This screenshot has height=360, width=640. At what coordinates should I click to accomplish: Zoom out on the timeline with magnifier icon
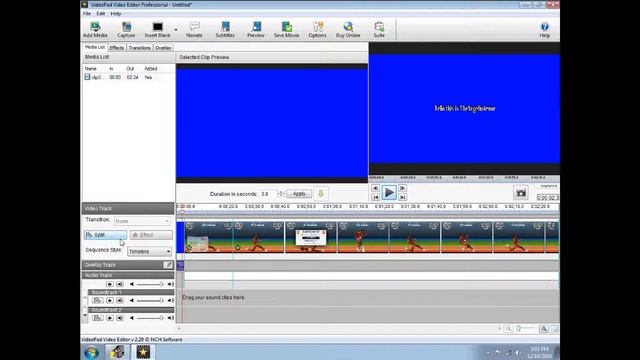(508, 329)
